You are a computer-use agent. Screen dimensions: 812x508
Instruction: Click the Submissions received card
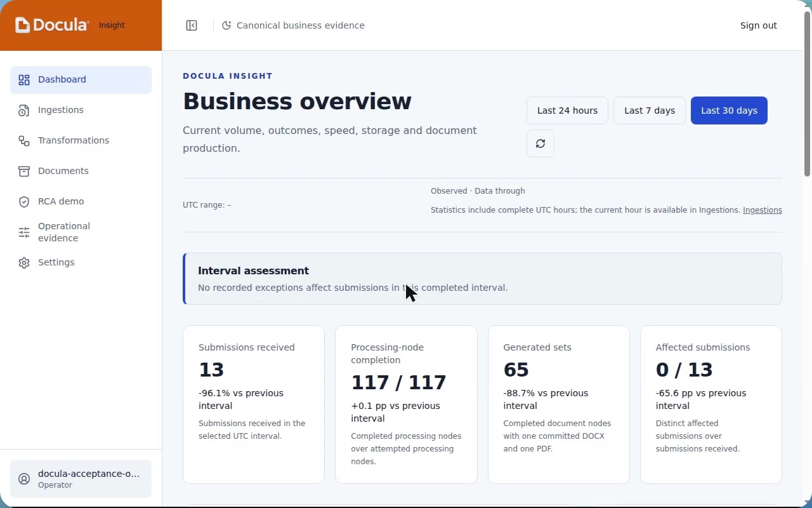click(x=254, y=404)
